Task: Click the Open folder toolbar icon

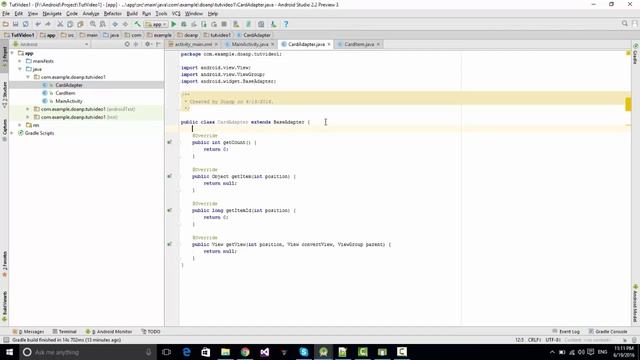Action: click(x=6, y=24)
